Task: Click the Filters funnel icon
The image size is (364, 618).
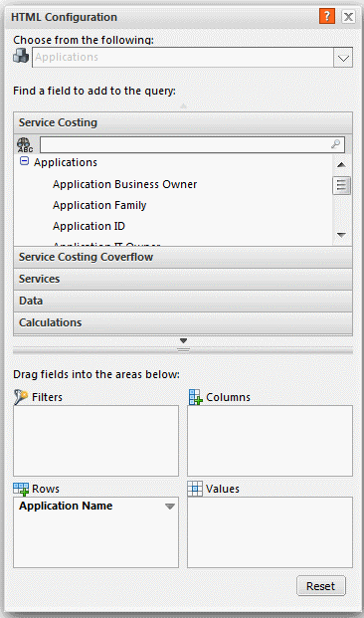Action: coord(21,397)
